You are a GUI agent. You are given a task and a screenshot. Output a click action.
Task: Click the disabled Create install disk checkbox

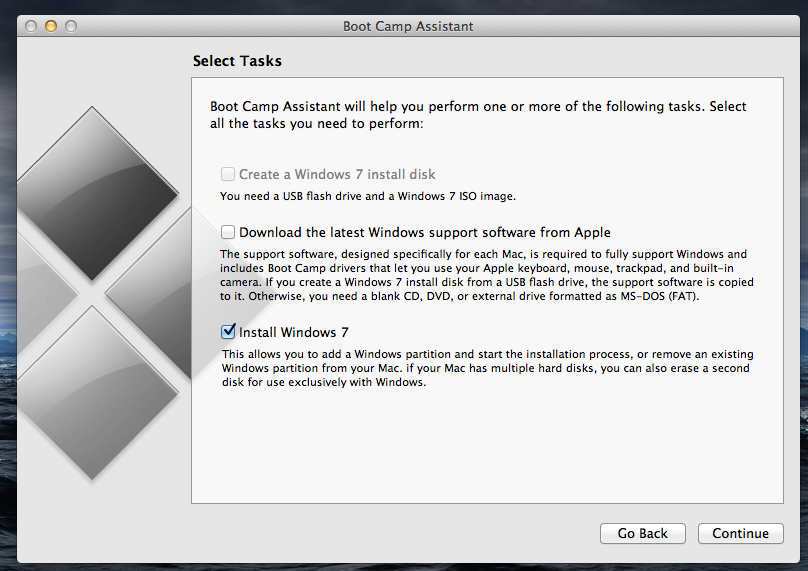point(228,174)
